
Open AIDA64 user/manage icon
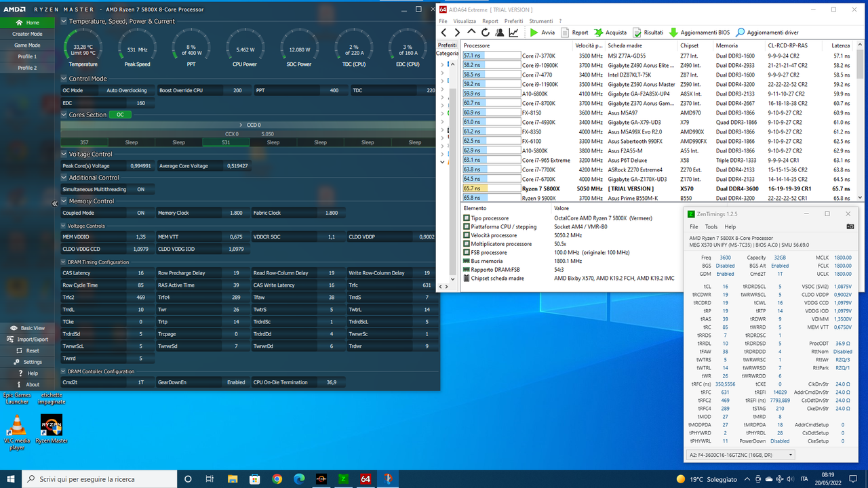[499, 33]
